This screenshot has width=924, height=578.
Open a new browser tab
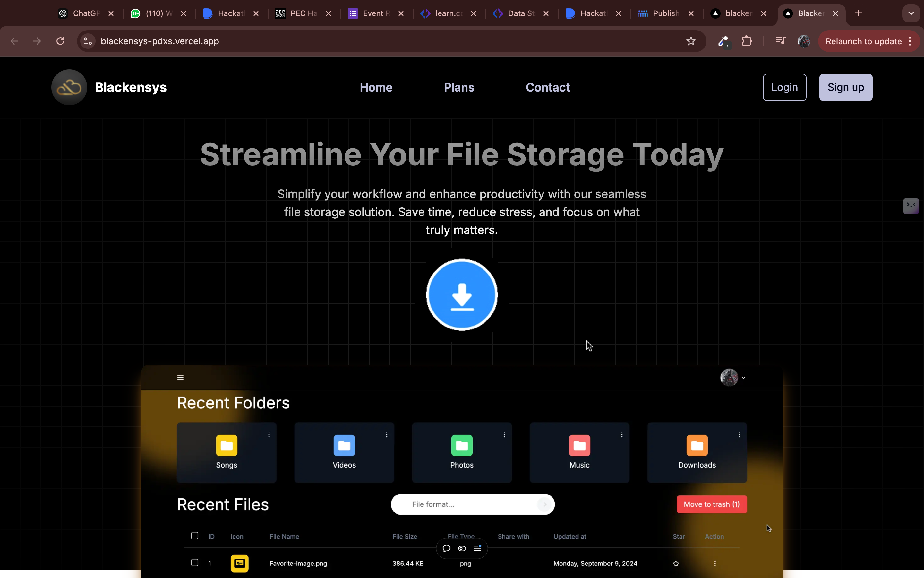coord(858,13)
